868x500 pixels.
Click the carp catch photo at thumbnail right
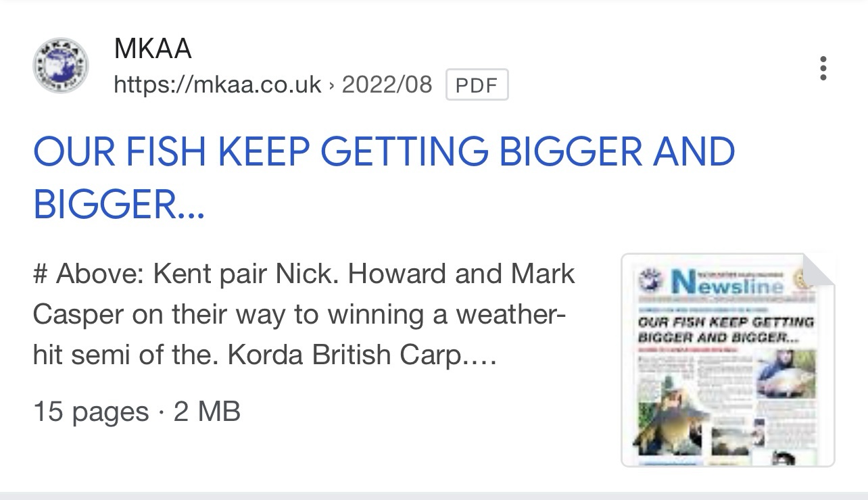[x=785, y=374]
